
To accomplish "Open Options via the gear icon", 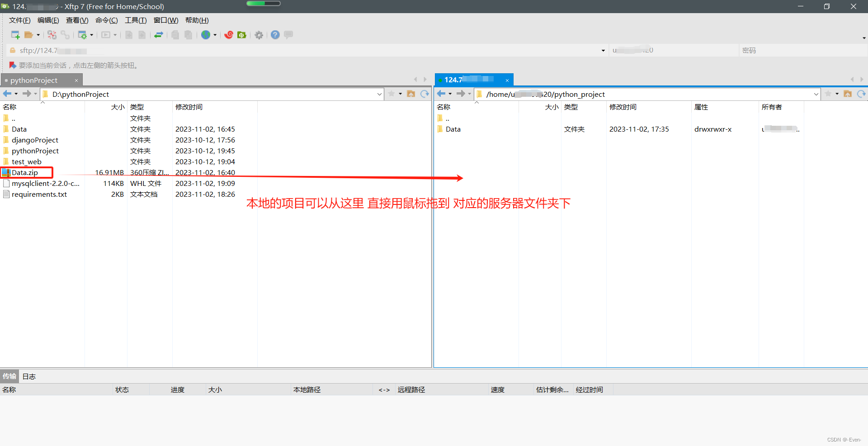I will [259, 35].
